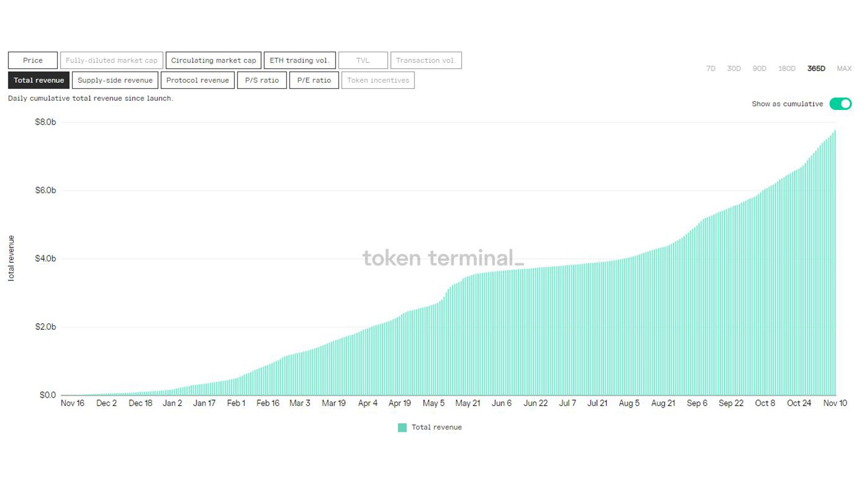Choose ETH trading vol. metric
Screen dimensions: 868x488
(299, 61)
